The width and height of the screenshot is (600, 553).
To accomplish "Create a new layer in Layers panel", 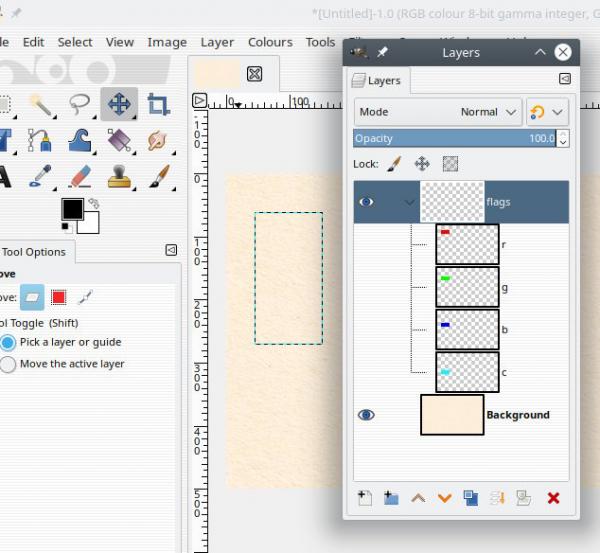I will [x=365, y=498].
